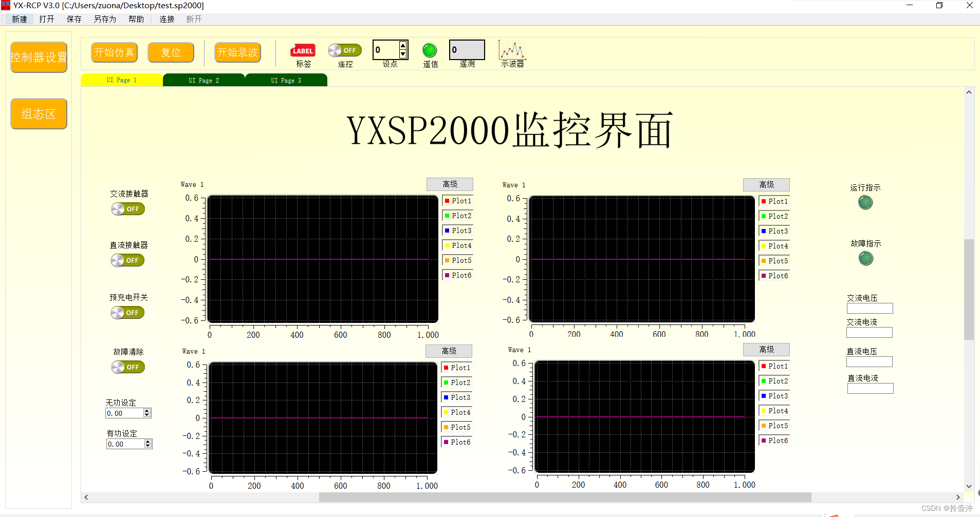
Task: Switch to UI Page 2 tab
Action: point(204,80)
